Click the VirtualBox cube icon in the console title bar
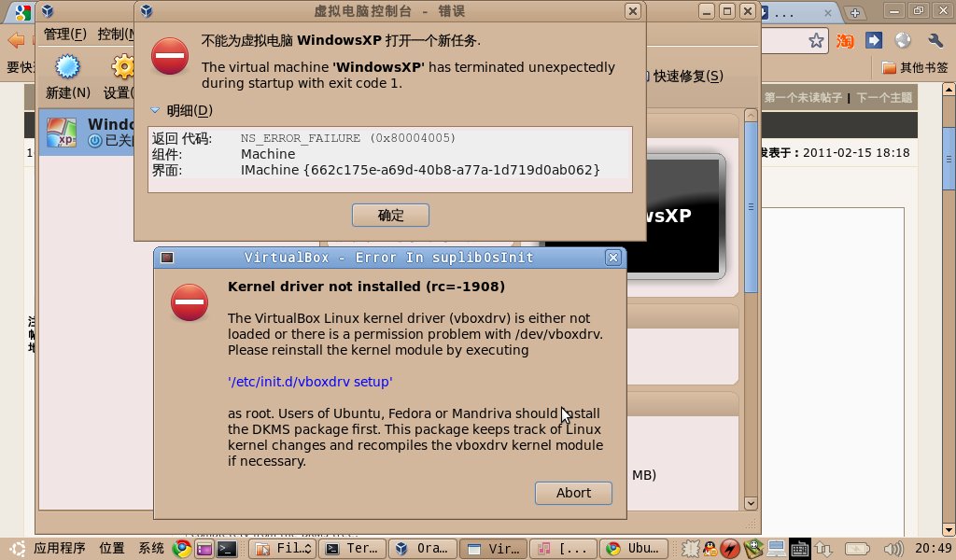The width and height of the screenshot is (956, 560). click(47, 11)
